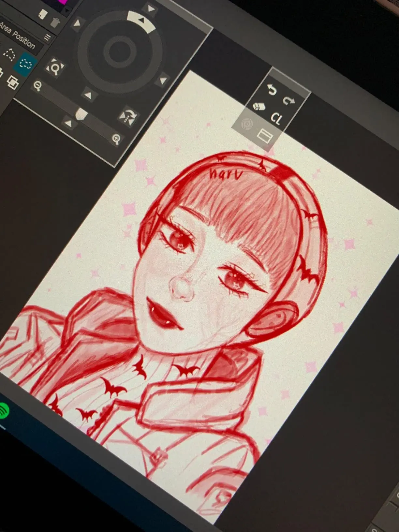Viewport: 399px width, 532px height.
Task: Click the flip horizontal icon in navigator
Action: coord(128,117)
